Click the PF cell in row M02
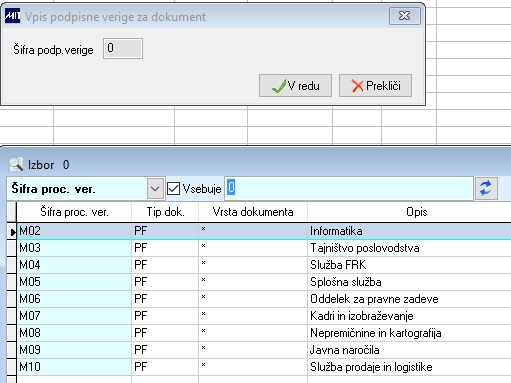The width and height of the screenshot is (511, 383). click(x=165, y=231)
